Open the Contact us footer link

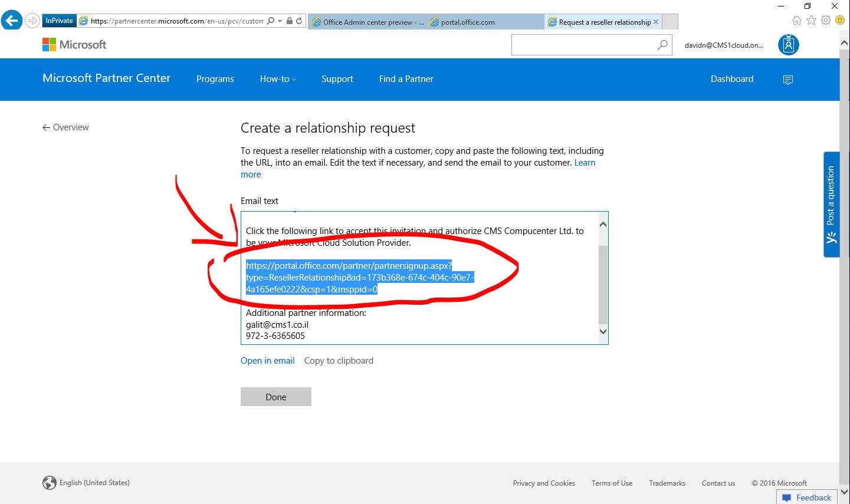click(718, 483)
